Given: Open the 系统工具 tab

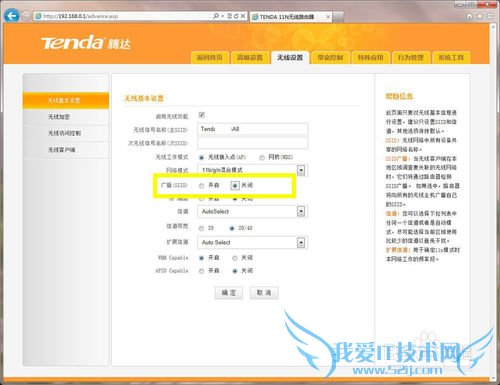Looking at the screenshot, I should [451, 57].
